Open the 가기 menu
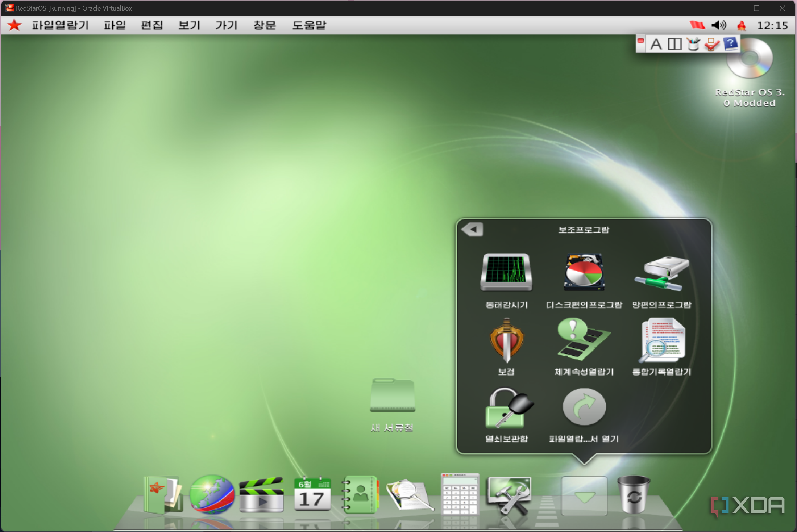Screen dimensions: 797x532 pyautogui.click(x=227, y=25)
